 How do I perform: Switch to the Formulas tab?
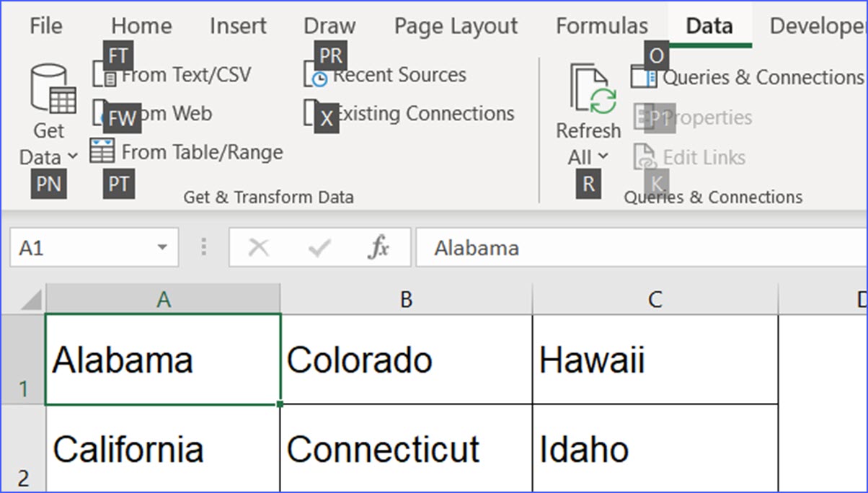click(603, 26)
